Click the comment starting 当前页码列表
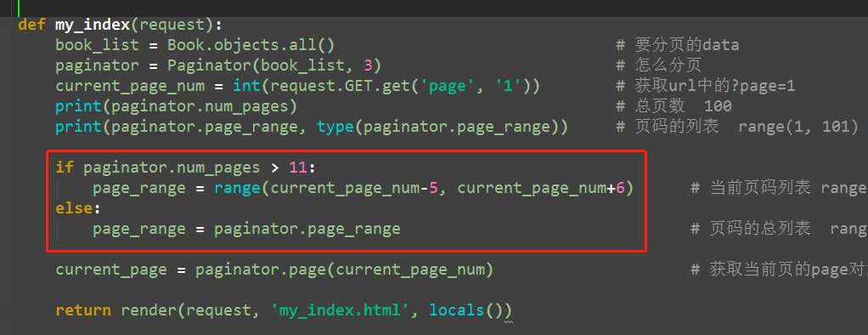The width and height of the screenshot is (868, 335). (x=779, y=189)
